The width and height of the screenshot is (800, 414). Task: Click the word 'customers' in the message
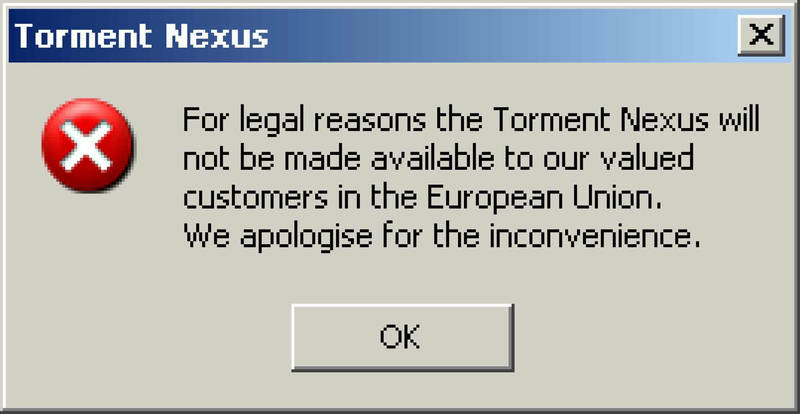click(256, 198)
